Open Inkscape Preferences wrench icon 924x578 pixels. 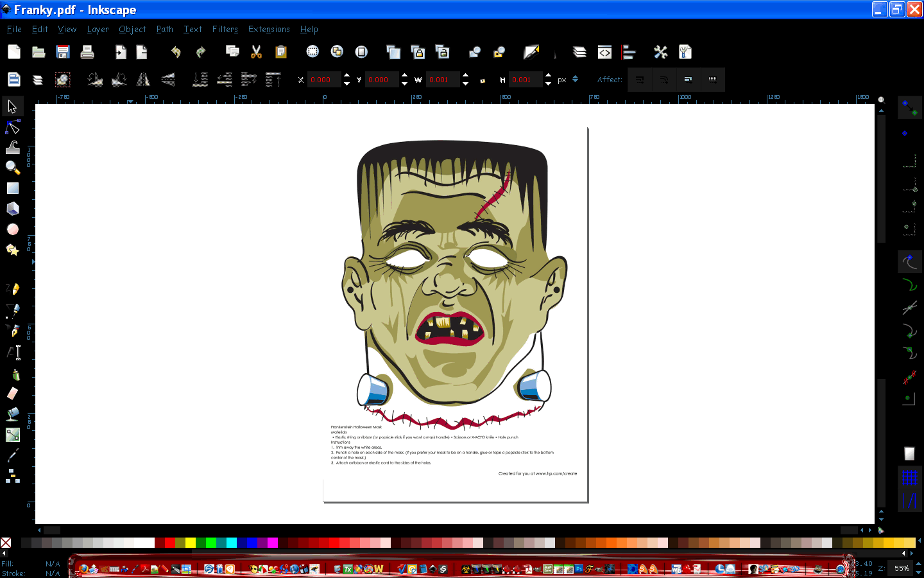coord(660,52)
